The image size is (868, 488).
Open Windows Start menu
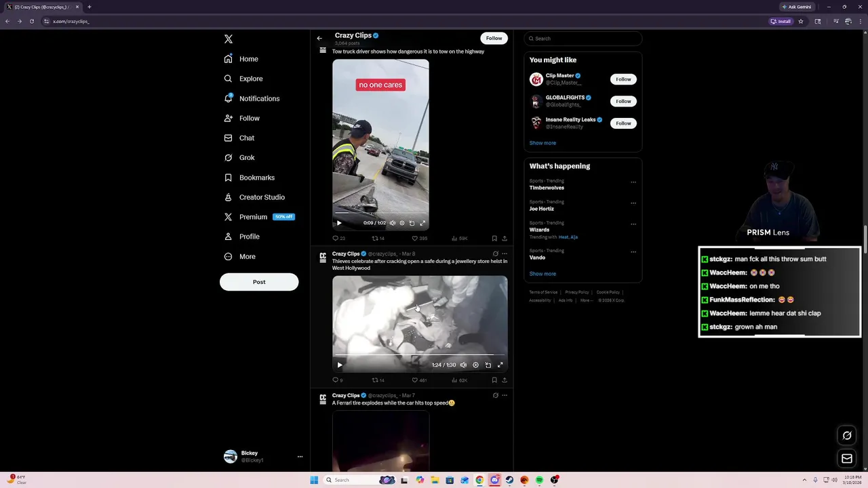314,480
